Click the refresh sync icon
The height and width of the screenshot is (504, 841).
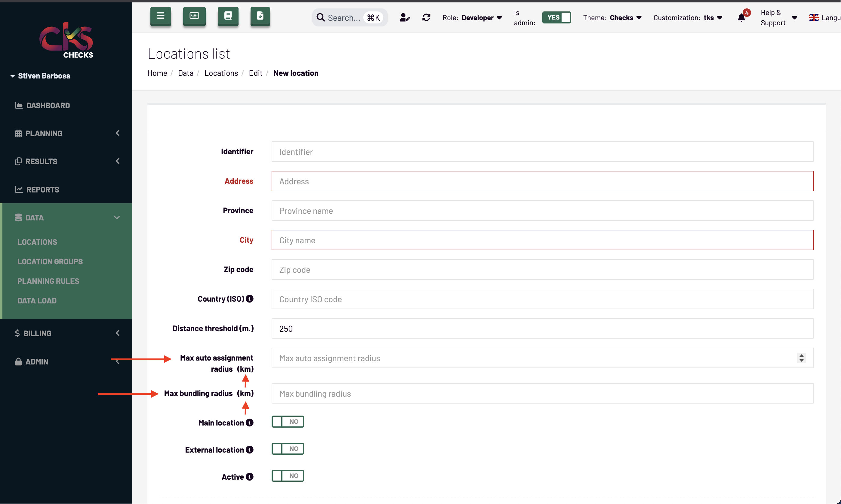pyautogui.click(x=426, y=18)
